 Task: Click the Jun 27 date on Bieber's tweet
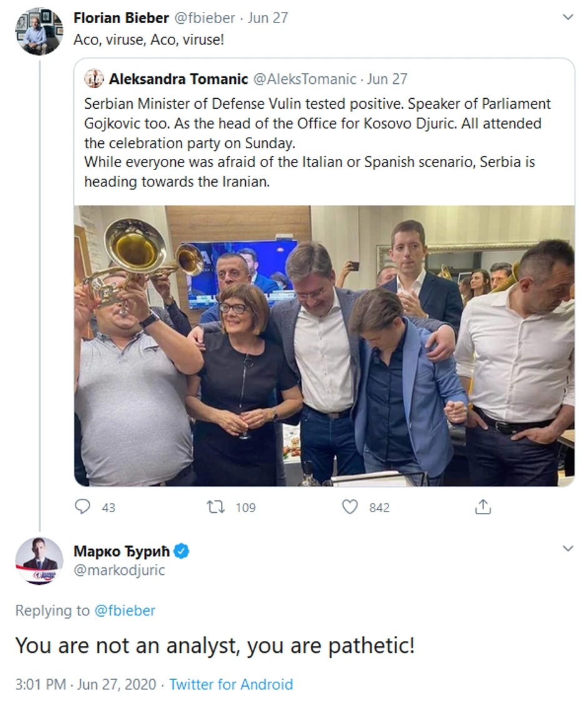(x=268, y=18)
